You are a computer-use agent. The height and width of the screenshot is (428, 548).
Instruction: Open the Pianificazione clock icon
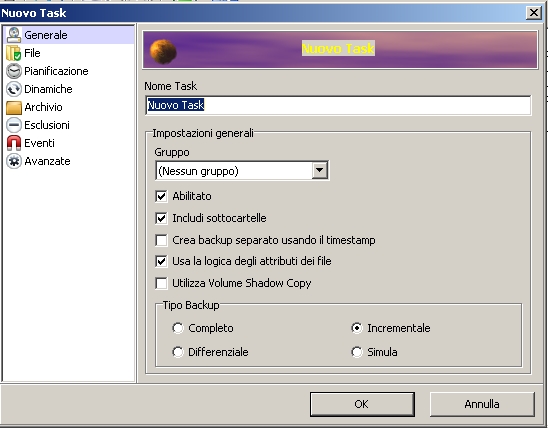[x=14, y=71]
